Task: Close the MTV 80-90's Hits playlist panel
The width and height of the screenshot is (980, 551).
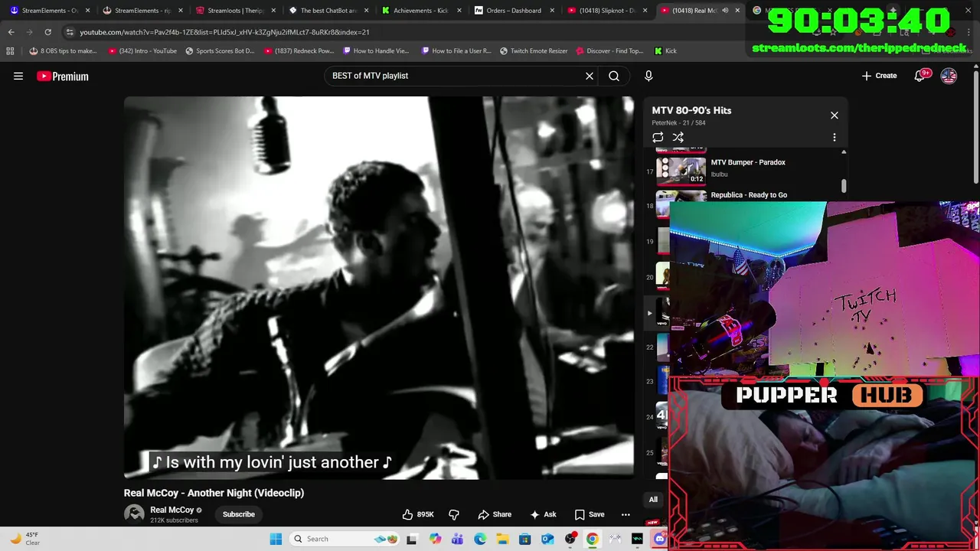Action: coord(835,116)
